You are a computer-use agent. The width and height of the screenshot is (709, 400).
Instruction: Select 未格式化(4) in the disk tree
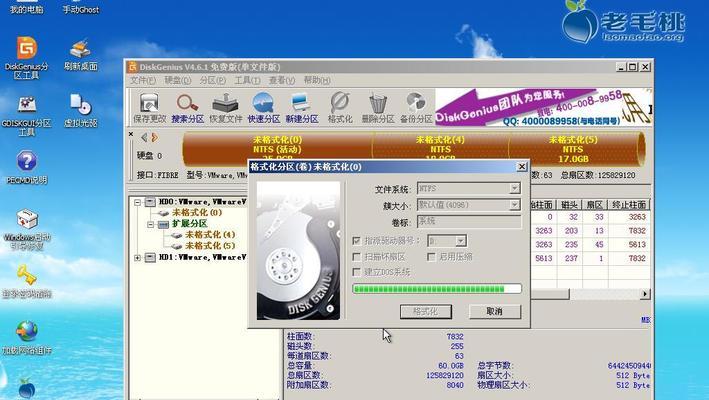coord(210,235)
